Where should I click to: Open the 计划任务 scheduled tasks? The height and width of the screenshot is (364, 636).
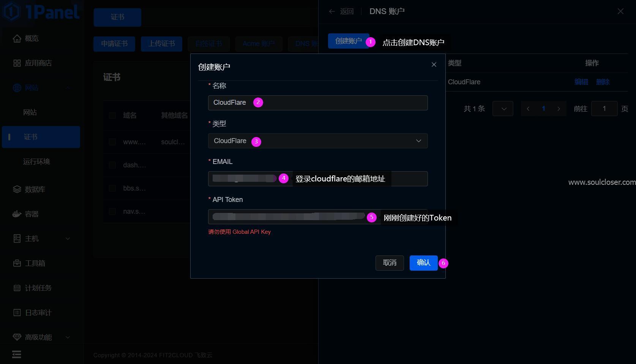[x=33, y=288]
